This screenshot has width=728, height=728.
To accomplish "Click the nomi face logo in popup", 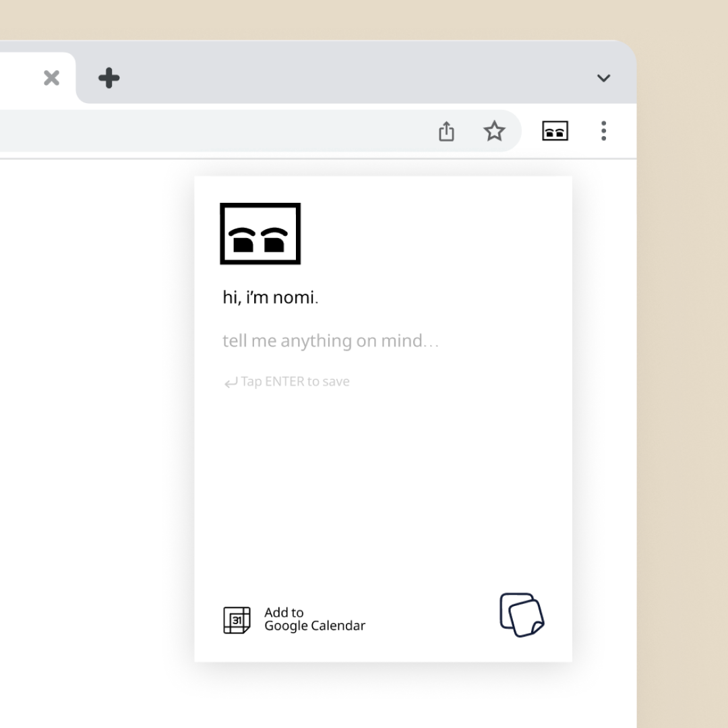I will [260, 234].
